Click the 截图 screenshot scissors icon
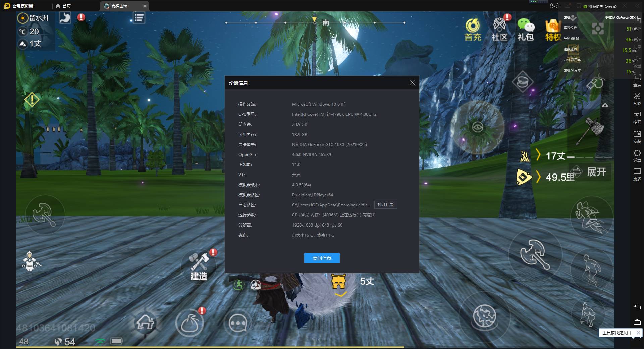 tap(637, 99)
